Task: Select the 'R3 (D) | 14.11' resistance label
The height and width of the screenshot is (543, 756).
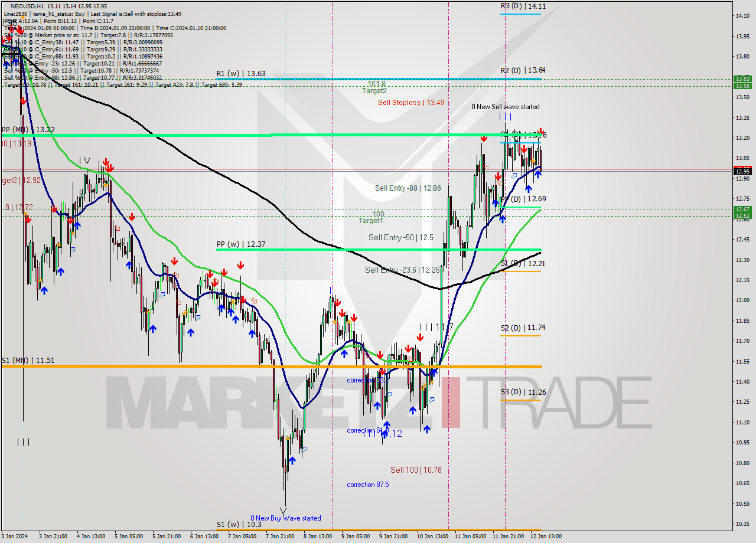Action: pyautogui.click(x=523, y=6)
